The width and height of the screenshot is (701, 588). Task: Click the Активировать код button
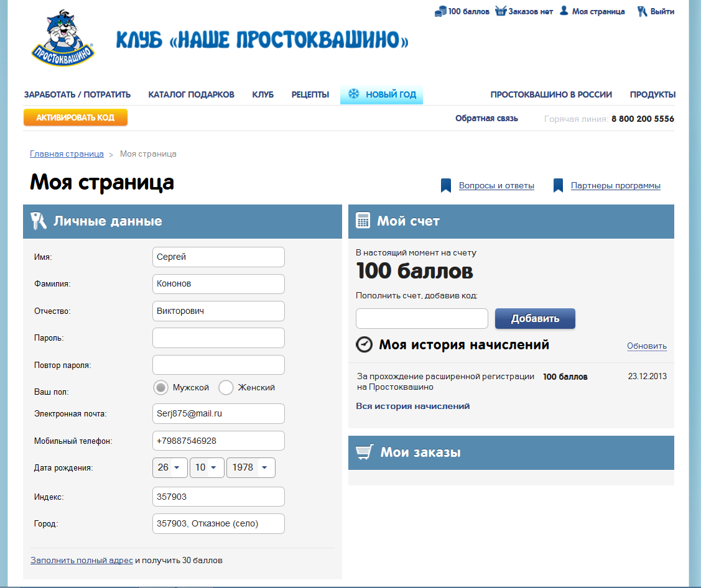(75, 117)
